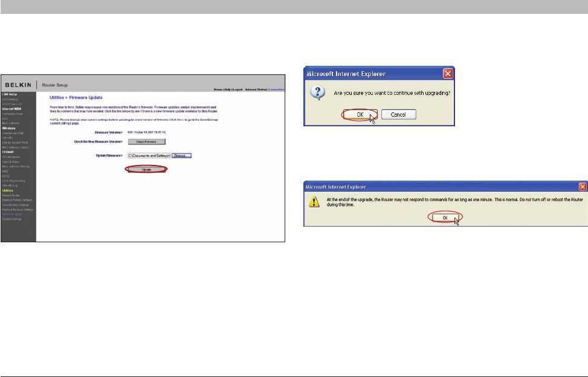Click the Browse button next to the firmware path
The width and height of the screenshot is (588, 377).
tap(182, 155)
